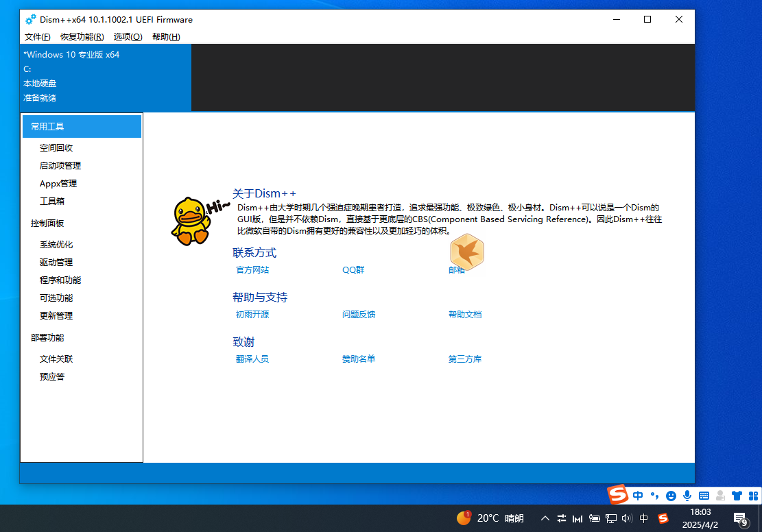Click the yellow duck mascot image

[191, 221]
